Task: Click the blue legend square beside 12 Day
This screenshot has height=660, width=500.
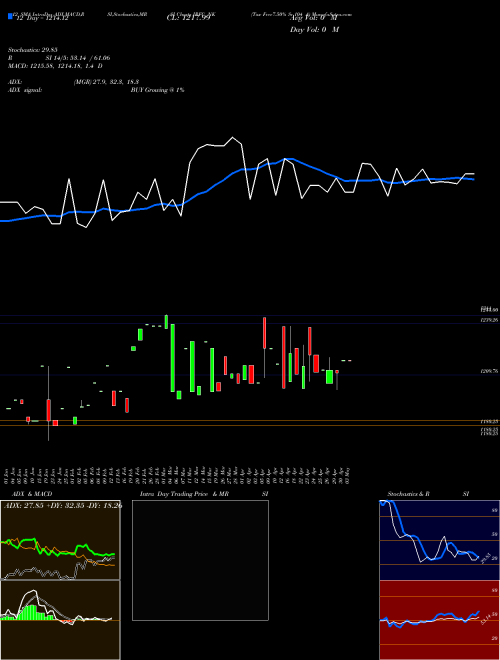Action: coord(10,17)
